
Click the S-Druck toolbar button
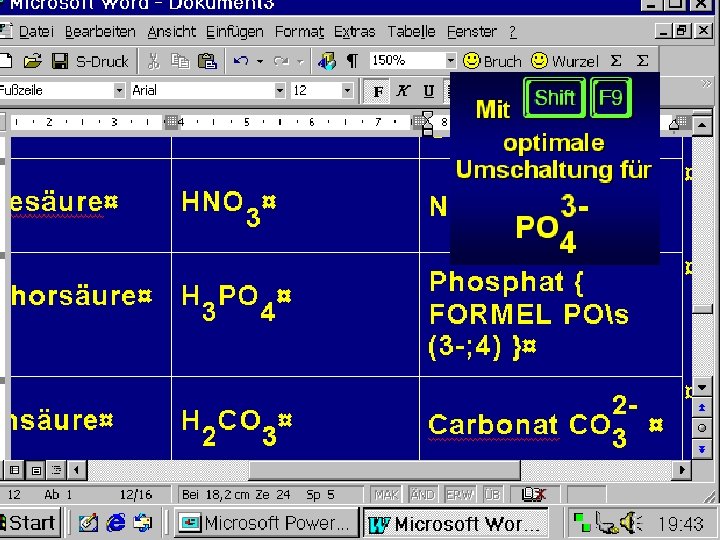102,62
